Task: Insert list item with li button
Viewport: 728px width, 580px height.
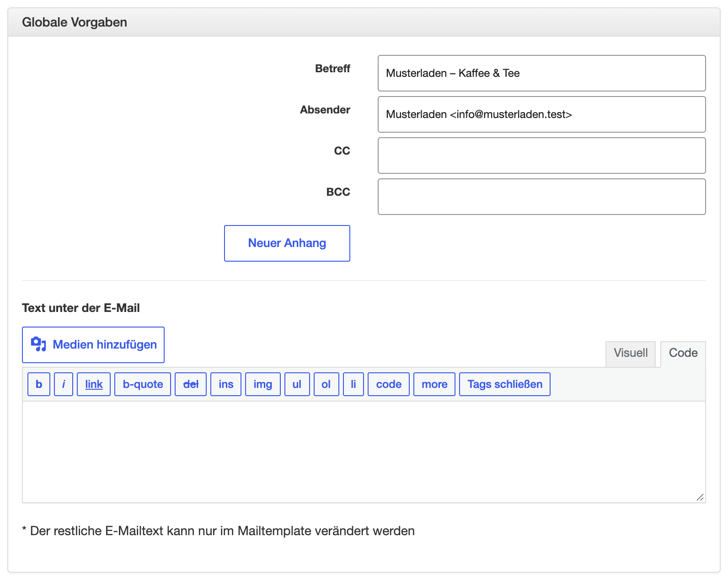Action: [x=353, y=384]
